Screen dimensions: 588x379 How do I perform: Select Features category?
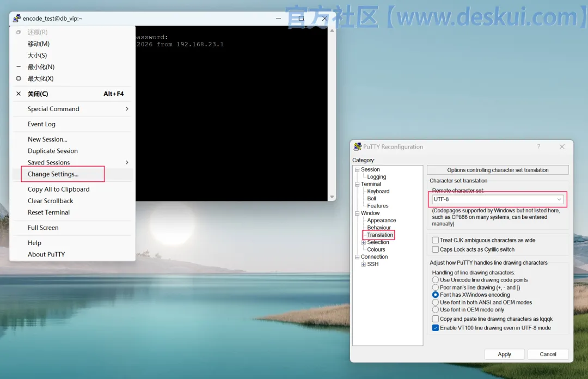[x=378, y=206]
